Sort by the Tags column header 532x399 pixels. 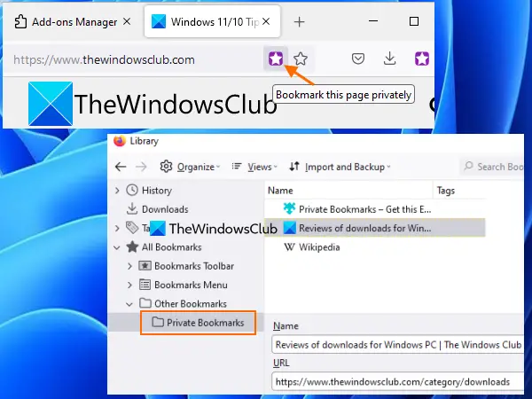tap(459, 191)
